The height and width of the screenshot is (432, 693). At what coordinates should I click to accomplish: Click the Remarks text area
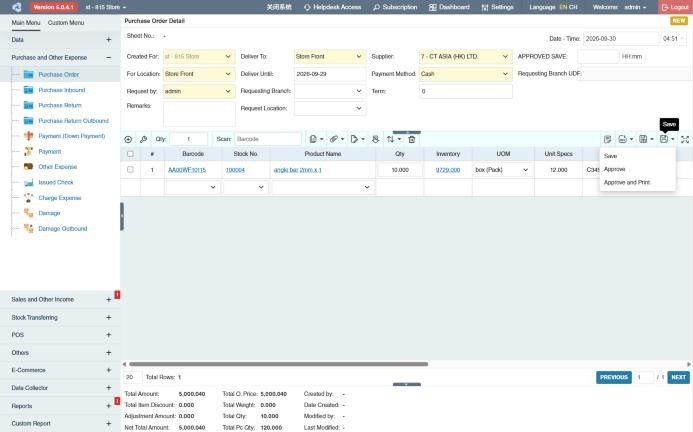199,114
